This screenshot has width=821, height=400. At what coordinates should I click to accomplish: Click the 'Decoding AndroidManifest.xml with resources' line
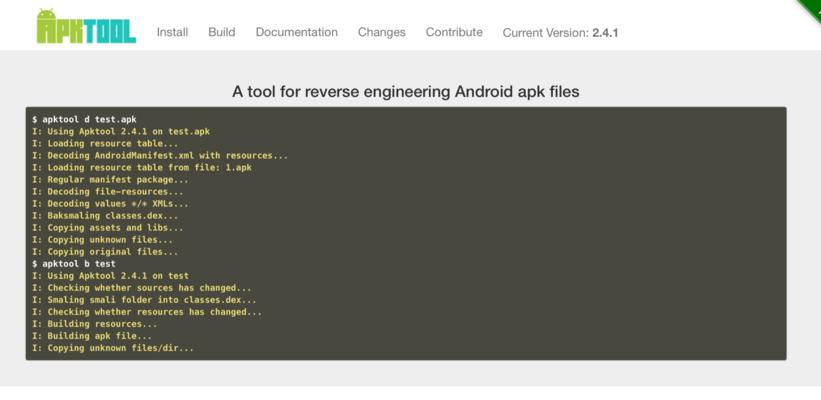160,155
